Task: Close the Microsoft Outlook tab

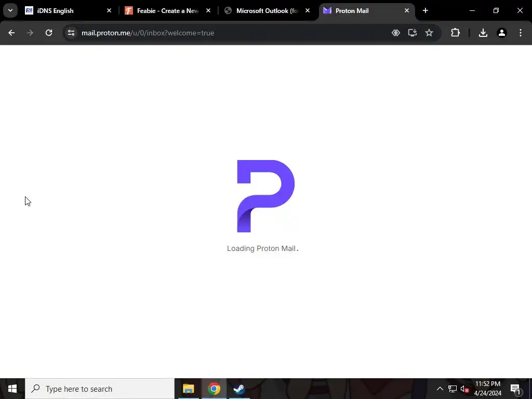Action: (308, 10)
